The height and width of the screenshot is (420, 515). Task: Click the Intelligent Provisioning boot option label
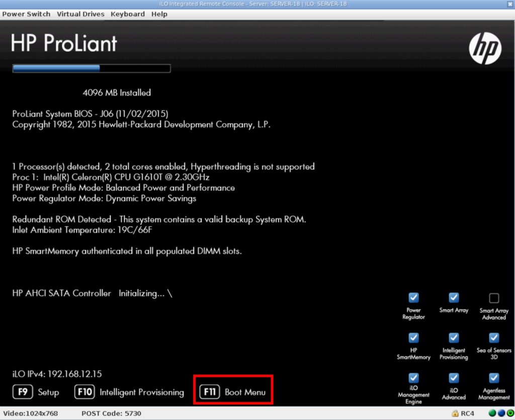click(x=141, y=392)
